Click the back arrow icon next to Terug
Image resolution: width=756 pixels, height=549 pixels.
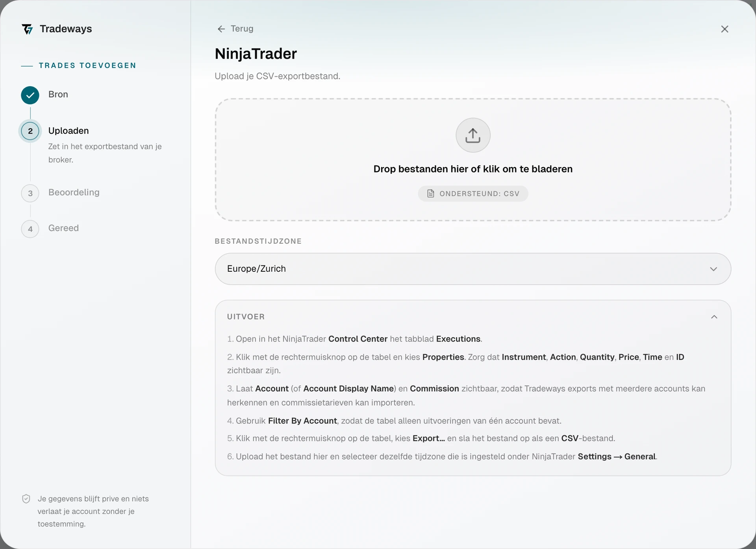(x=221, y=29)
